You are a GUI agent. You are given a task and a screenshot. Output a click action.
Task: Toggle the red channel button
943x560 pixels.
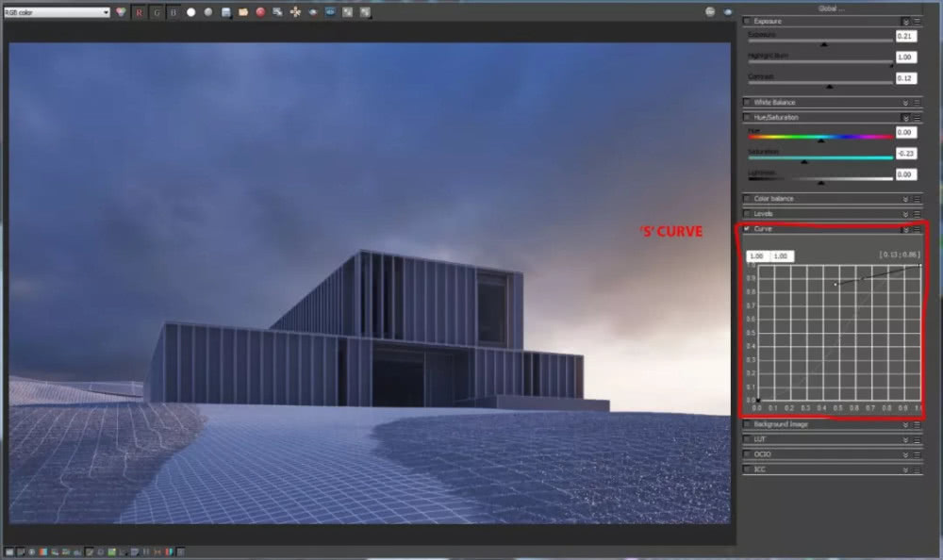point(140,12)
